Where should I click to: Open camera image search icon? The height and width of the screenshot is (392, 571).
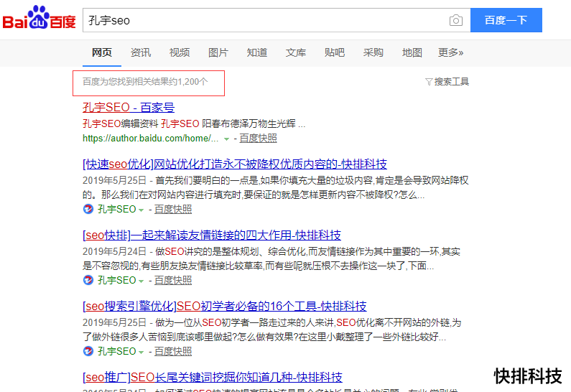coord(456,20)
